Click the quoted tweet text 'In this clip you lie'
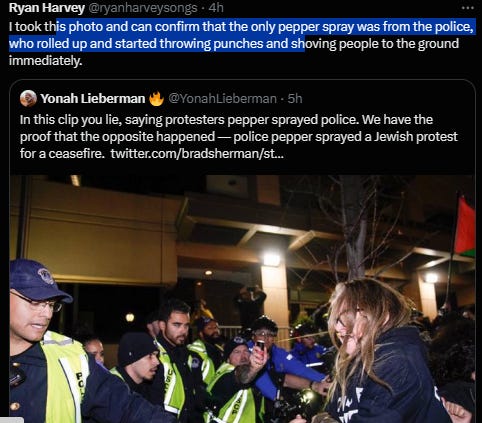Image resolution: width=482 pixels, height=423 pixels. 70,120
